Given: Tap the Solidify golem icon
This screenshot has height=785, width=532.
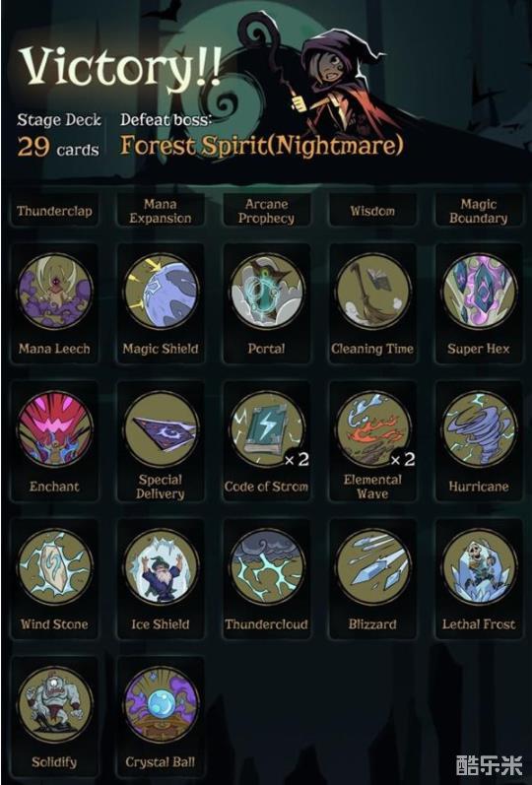Looking at the screenshot, I should pyautogui.click(x=54, y=704).
